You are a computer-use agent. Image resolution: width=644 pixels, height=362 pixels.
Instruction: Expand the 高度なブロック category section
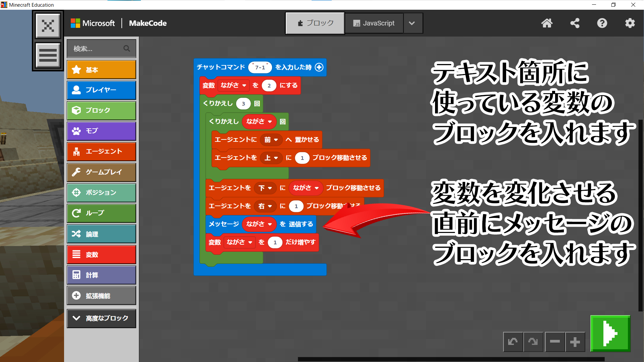[x=101, y=318]
